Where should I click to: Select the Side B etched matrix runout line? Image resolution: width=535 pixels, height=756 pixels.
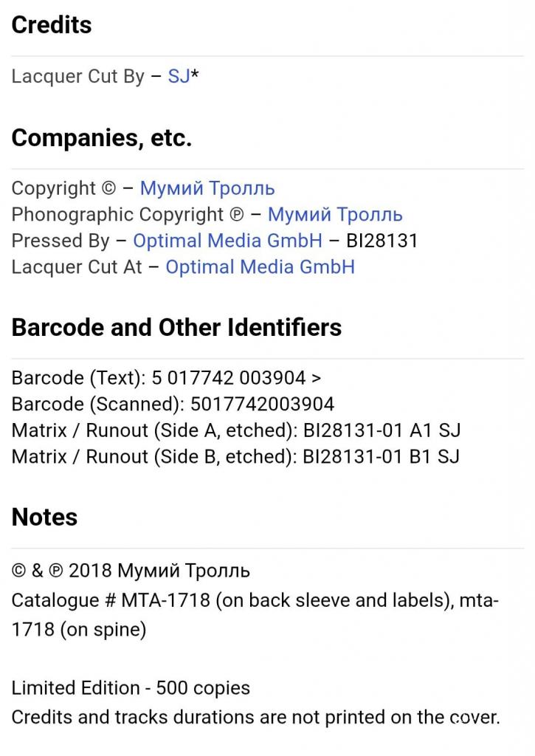pos(235,456)
